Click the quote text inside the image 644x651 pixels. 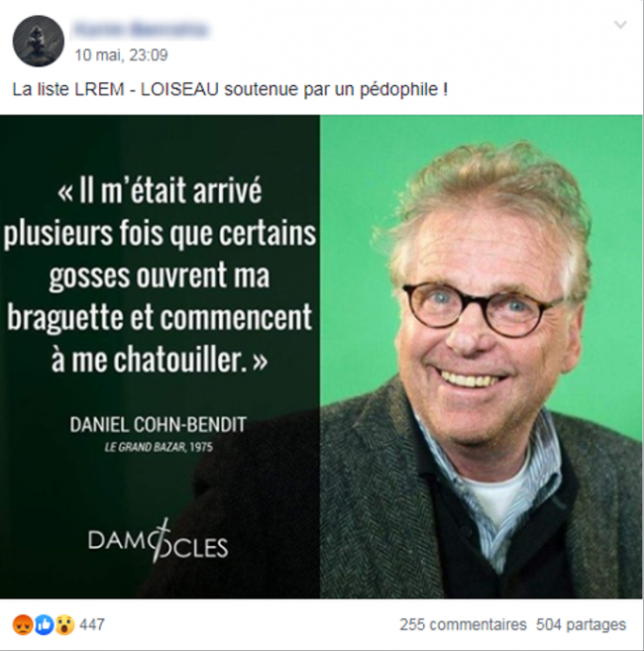point(160,274)
